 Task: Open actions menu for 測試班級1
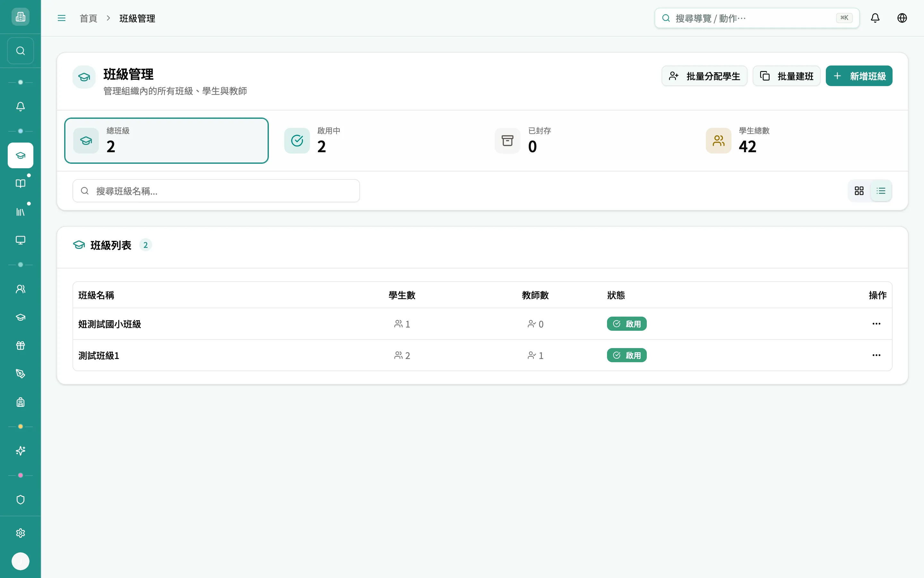(876, 355)
